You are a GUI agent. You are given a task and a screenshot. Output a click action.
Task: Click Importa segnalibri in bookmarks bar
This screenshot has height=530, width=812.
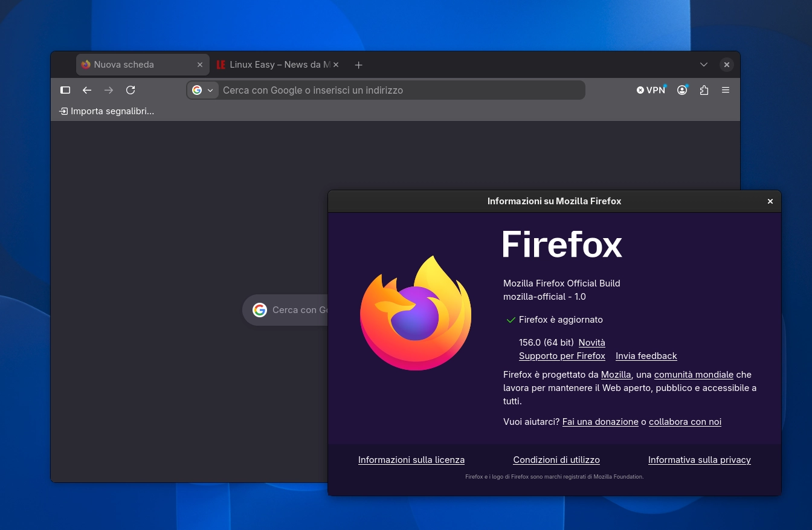coord(106,111)
